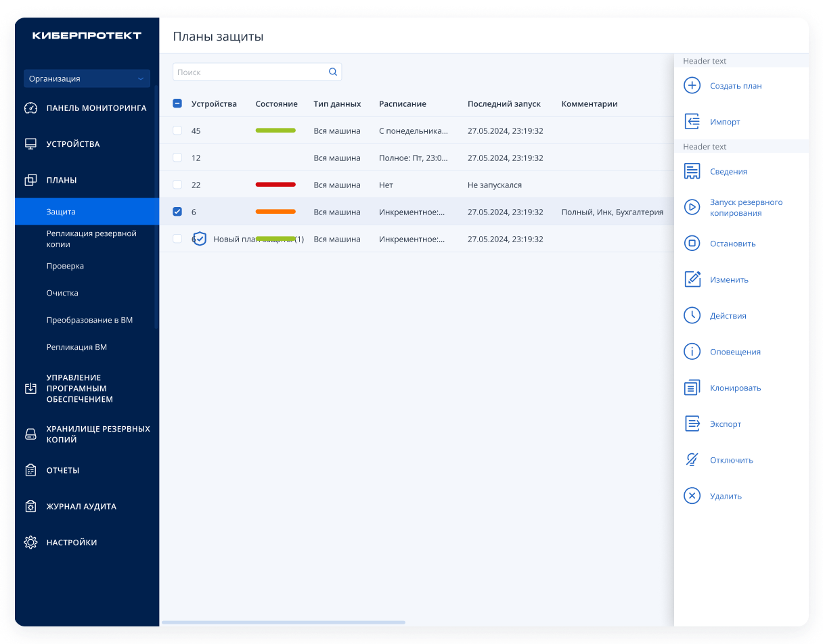Select the Изменить pencil icon
Image resolution: width=823 pixels, height=644 pixels.
point(692,279)
